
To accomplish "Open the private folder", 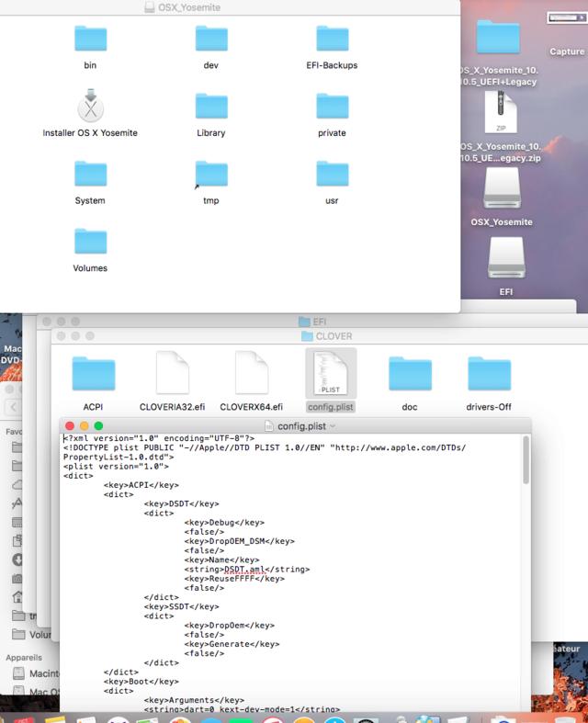I will (332, 107).
